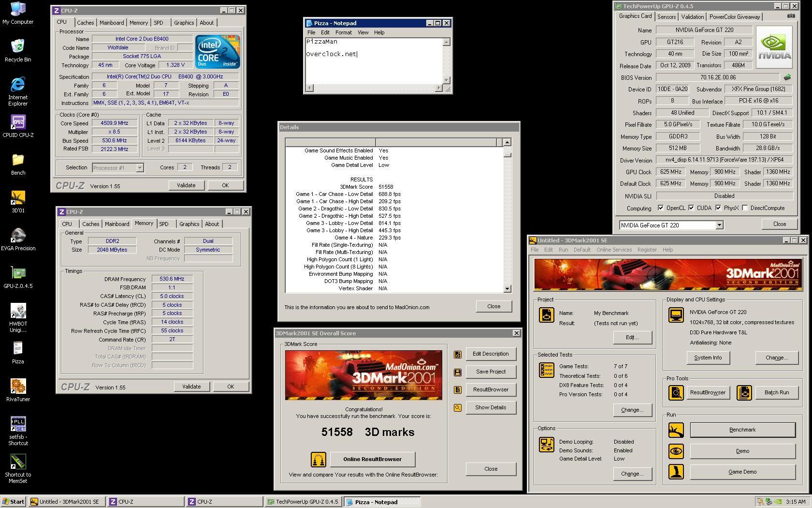Open the CPUID CPU-Z desktop shortcut
Screen dimensions: 812x508
(x=18, y=126)
